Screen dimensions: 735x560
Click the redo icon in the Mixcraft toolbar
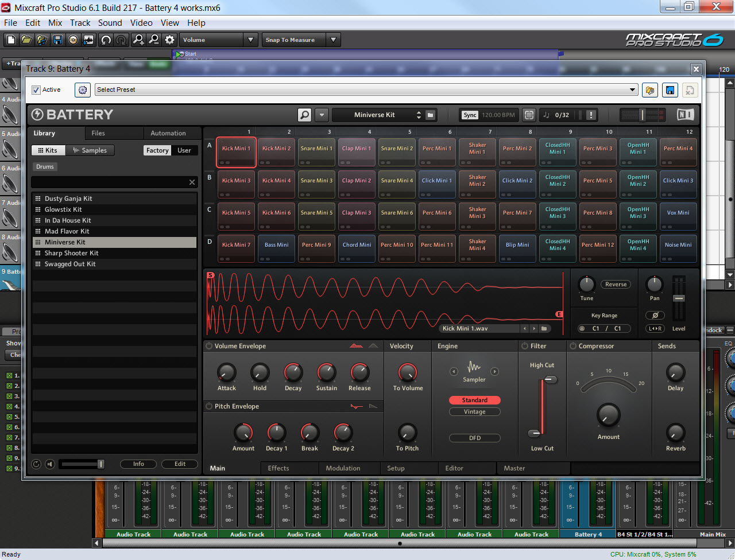pyautogui.click(x=121, y=40)
